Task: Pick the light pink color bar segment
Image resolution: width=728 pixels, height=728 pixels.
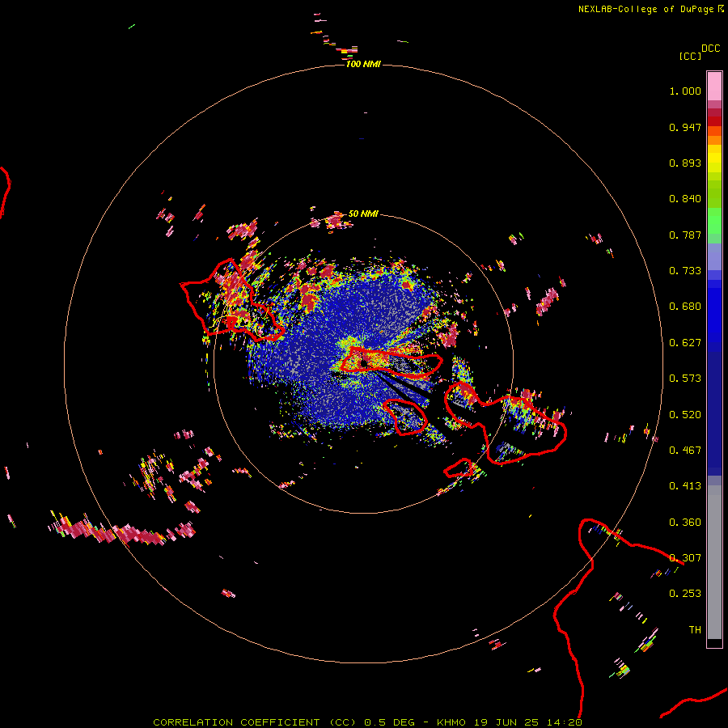Action: pyautogui.click(x=714, y=87)
